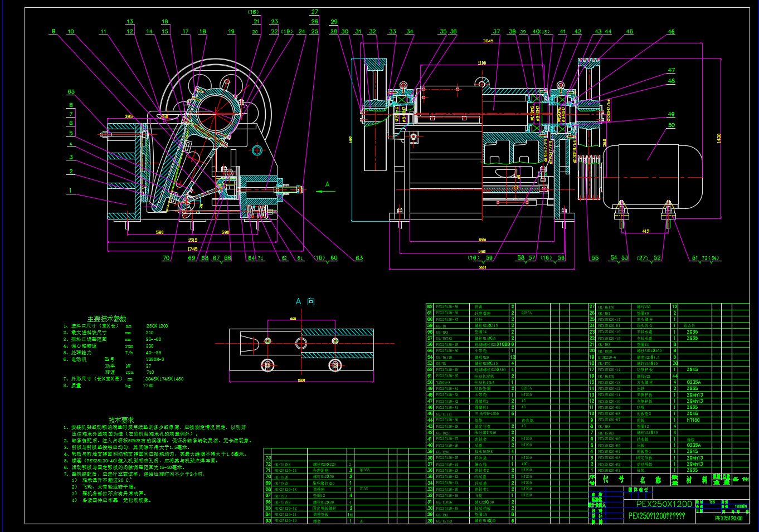Click the 名称 column header in parts list

[x=649, y=480]
